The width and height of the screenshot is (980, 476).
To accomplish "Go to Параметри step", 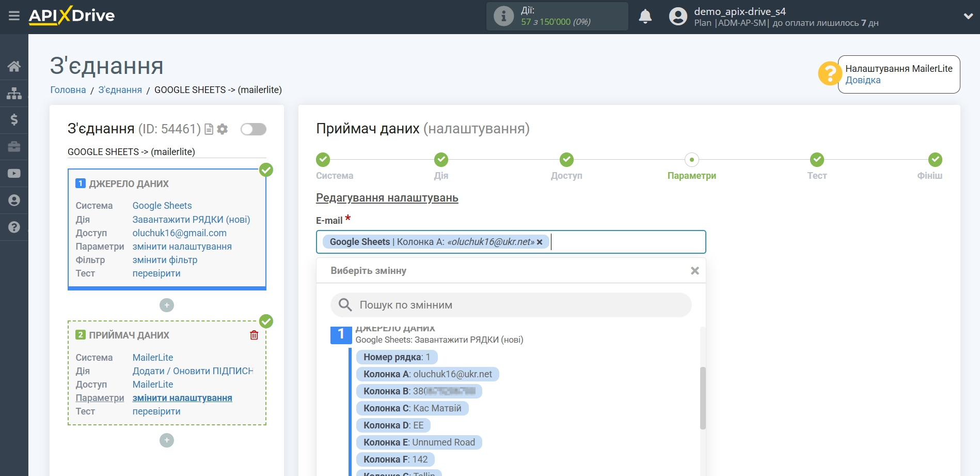I will pyautogui.click(x=692, y=160).
